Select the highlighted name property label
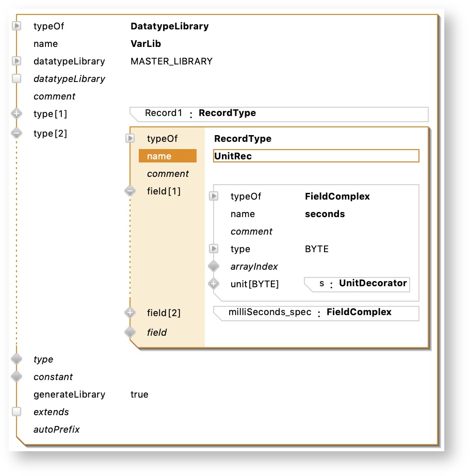 click(x=167, y=156)
